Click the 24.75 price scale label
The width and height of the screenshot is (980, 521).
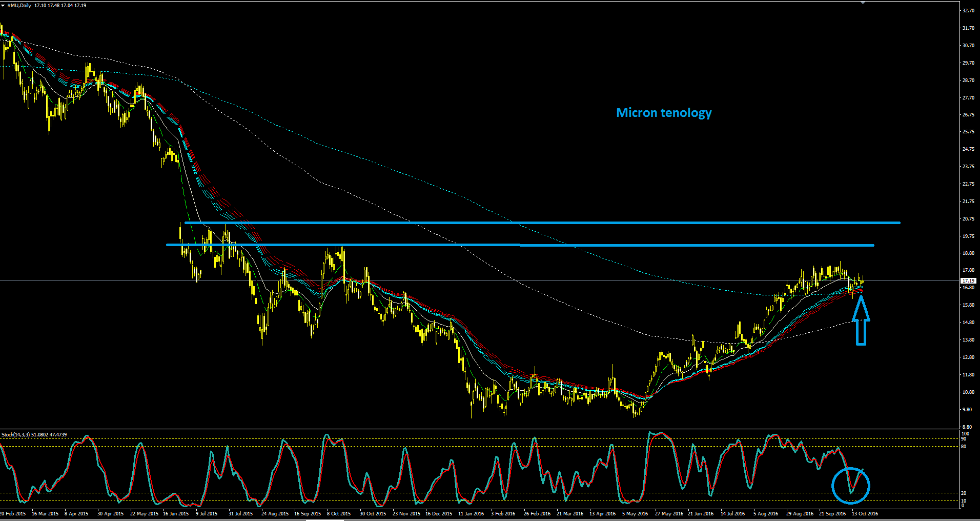(968, 149)
